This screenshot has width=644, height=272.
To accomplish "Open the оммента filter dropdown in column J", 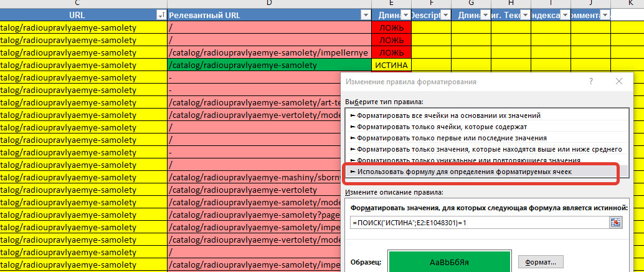I will 605,15.
